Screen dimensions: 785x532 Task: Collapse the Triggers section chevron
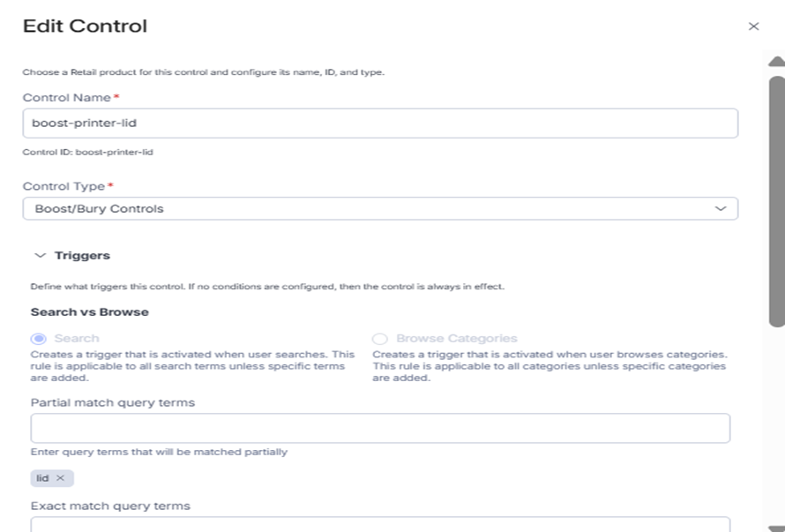[39, 256]
